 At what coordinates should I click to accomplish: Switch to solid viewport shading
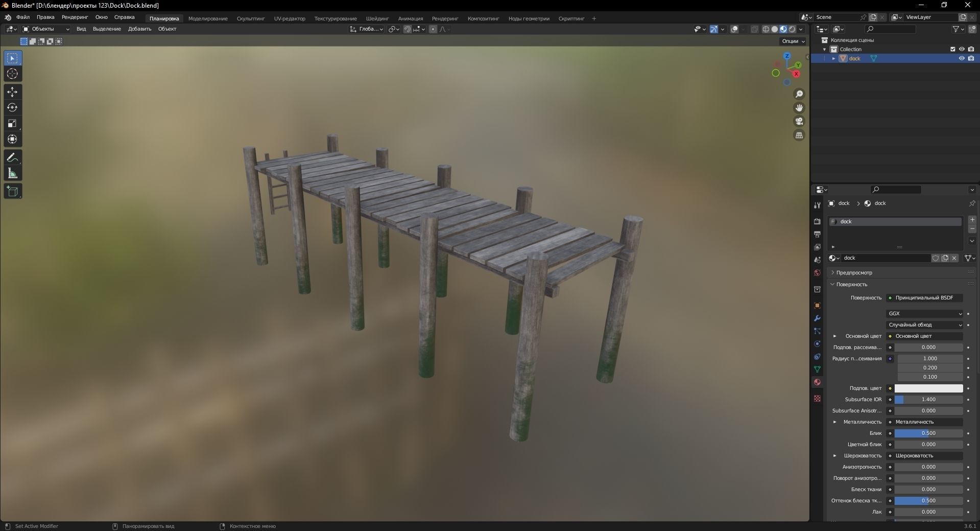click(774, 29)
